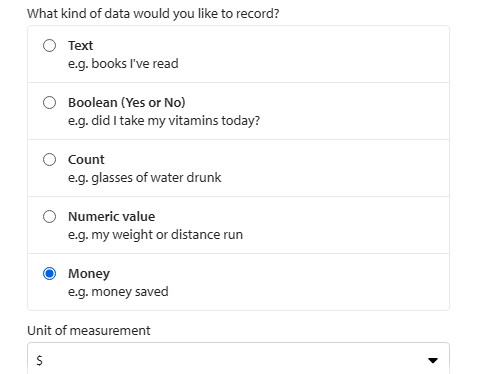
Task: Open the Unit of measurement dropdown arrow
Action: [433, 360]
